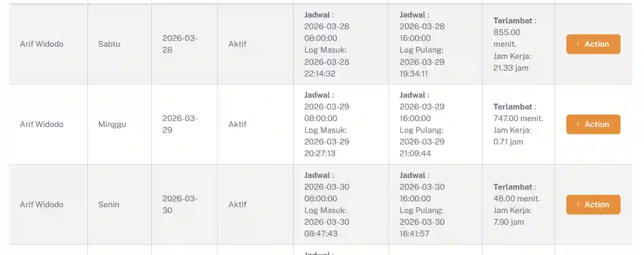Screen dimensions: 644x255
Task: Select the Arif Widodo name in the Senin row
Action: (x=42, y=205)
